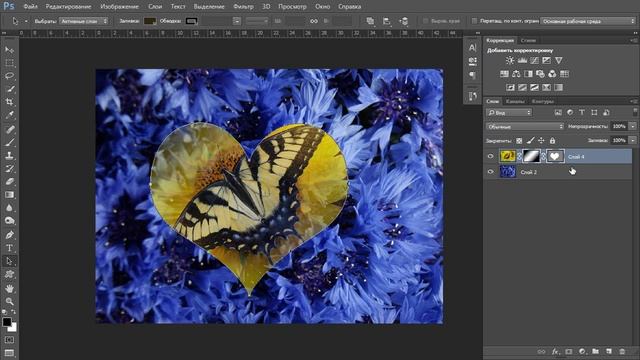Hide Слой 4 layer eye icon
The height and width of the screenshot is (360, 640).
click(x=491, y=156)
